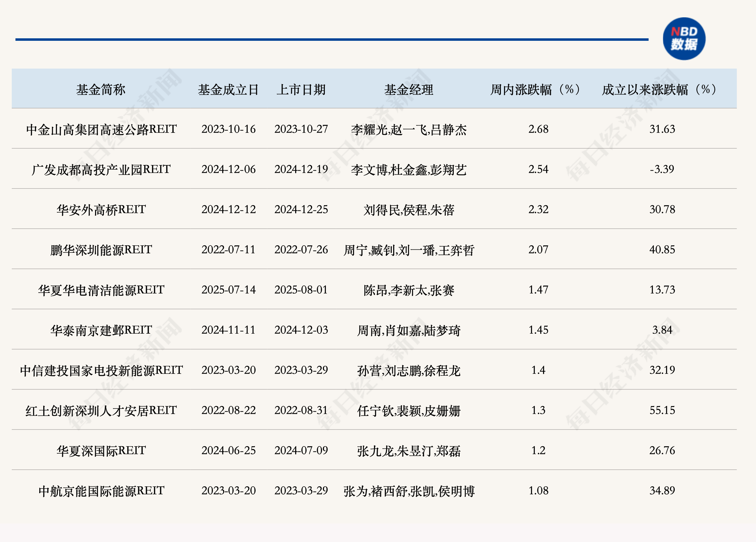Viewport: 756px width, 542px height.
Task: Select since-inception value 31.63
Action: point(662,129)
